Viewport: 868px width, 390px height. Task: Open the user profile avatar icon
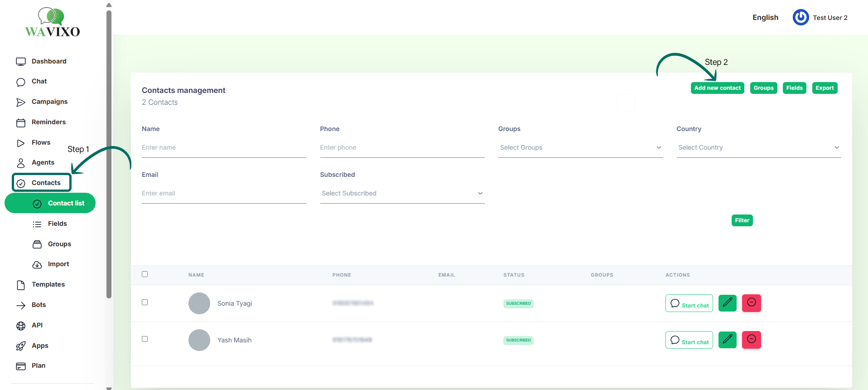[800, 18]
